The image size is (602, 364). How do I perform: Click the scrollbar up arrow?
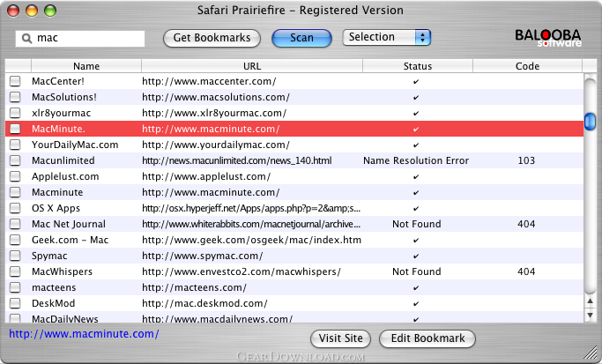coord(590,301)
